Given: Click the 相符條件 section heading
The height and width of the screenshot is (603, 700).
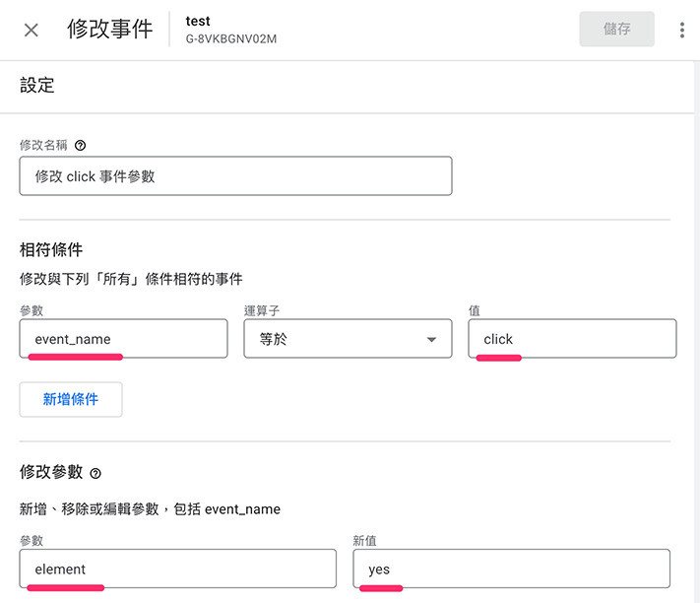Looking at the screenshot, I should 51,249.
